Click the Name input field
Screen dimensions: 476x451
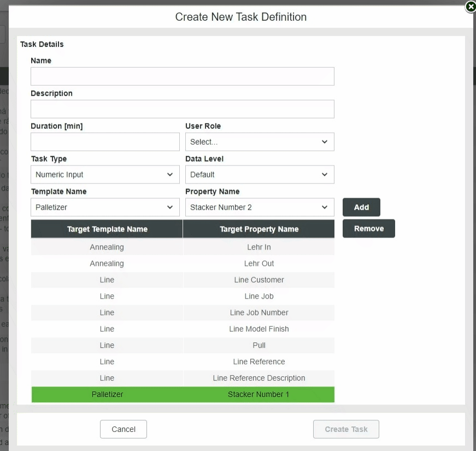pyautogui.click(x=183, y=76)
